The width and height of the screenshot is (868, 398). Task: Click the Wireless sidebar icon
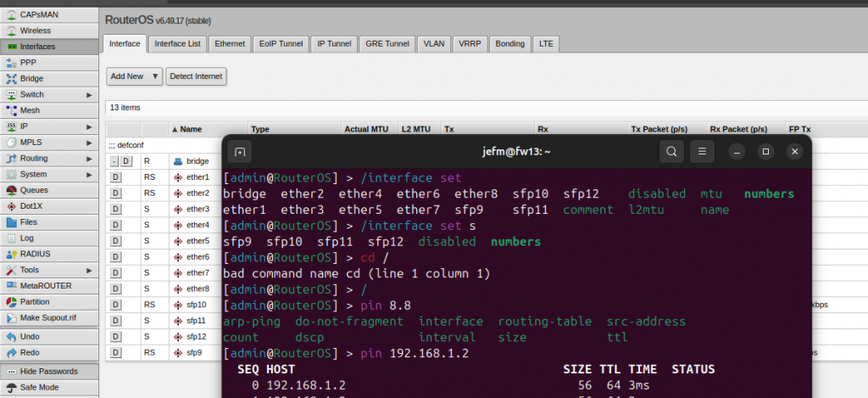pyautogui.click(x=11, y=31)
